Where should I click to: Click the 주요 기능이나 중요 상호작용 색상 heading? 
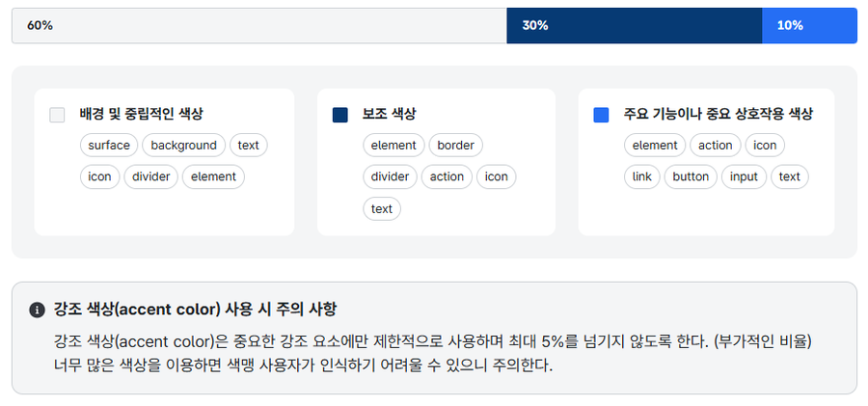[719, 114]
